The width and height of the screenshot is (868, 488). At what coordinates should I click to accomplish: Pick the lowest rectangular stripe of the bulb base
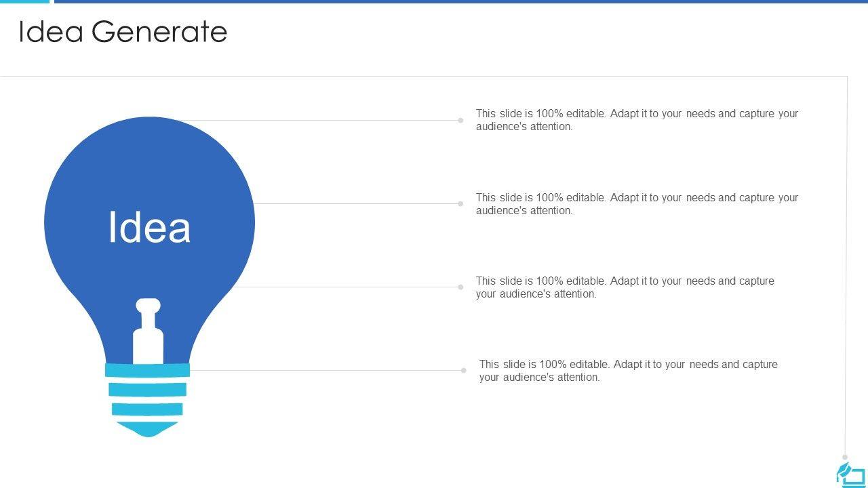pyautogui.click(x=147, y=409)
